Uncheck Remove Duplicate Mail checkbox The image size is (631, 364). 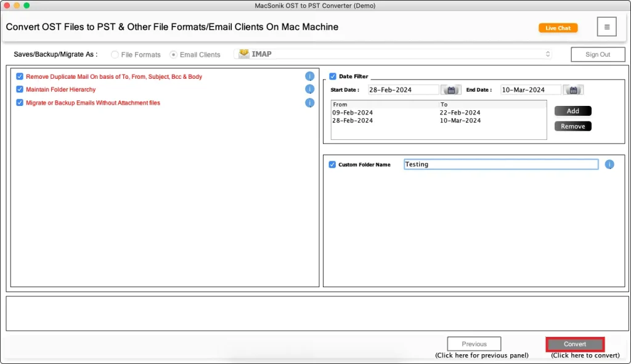click(20, 76)
